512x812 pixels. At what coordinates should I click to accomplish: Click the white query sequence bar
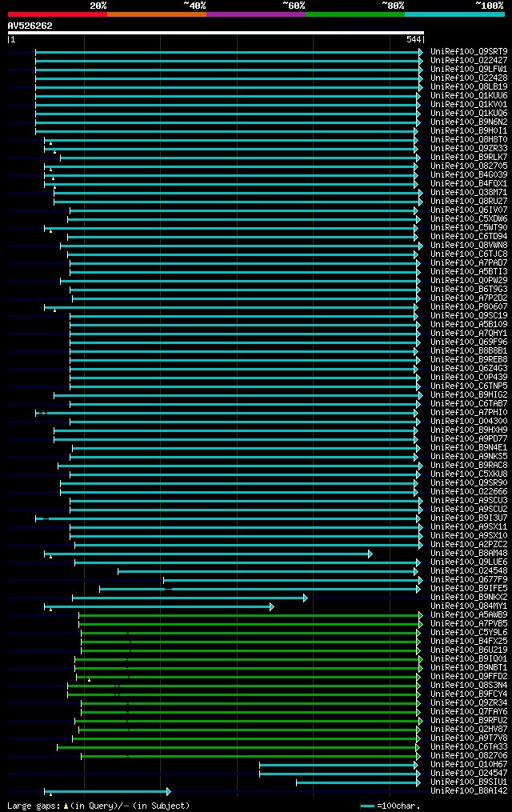click(216, 33)
